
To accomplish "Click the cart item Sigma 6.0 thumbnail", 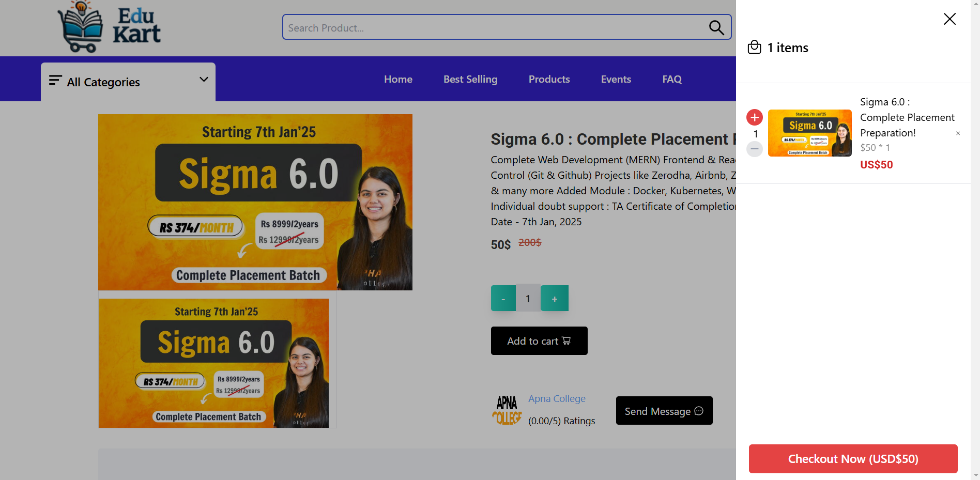I will [x=810, y=133].
